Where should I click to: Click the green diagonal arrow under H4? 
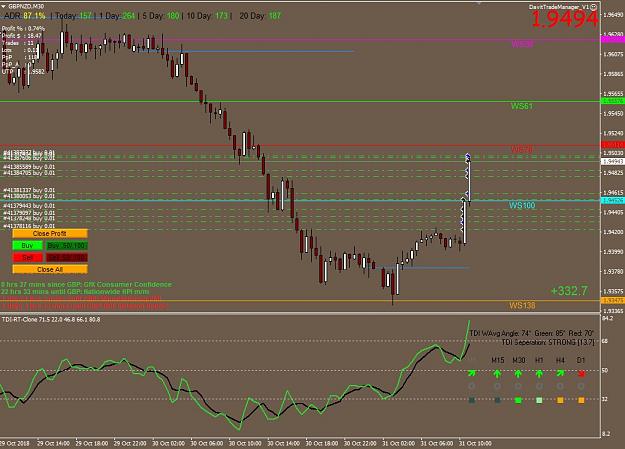[x=560, y=373]
